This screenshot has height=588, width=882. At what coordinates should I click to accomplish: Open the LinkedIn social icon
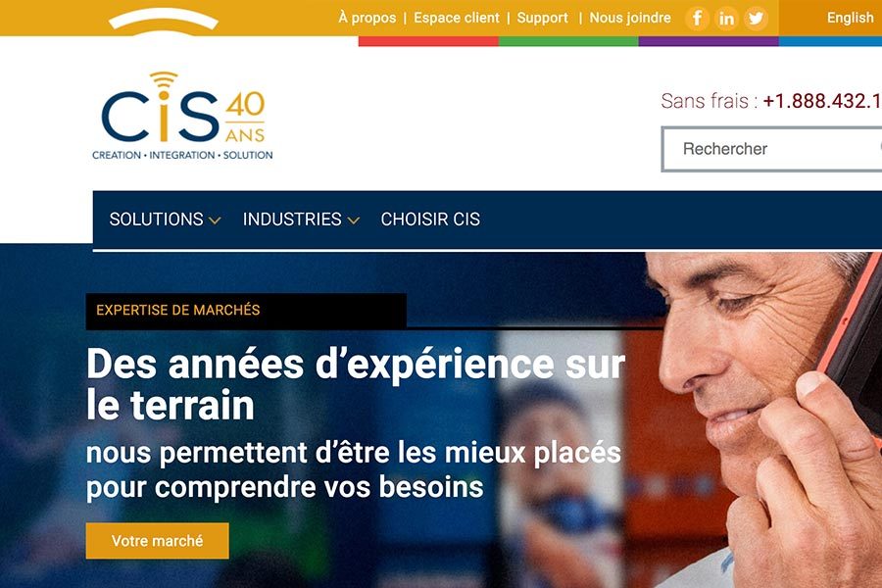pos(726,18)
